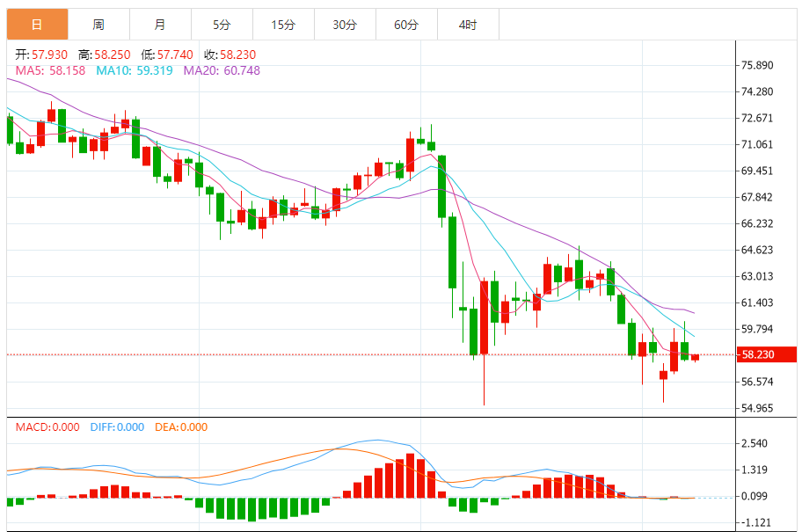This screenshot has width=802, height=532.
Task: Click the latest rightmost red candlestick
Action: point(695,358)
